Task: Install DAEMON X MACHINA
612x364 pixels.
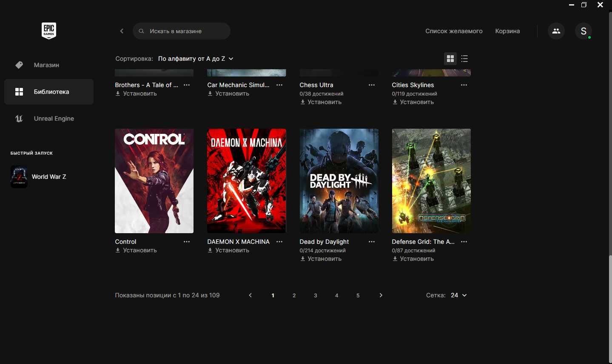Action: pyautogui.click(x=228, y=250)
